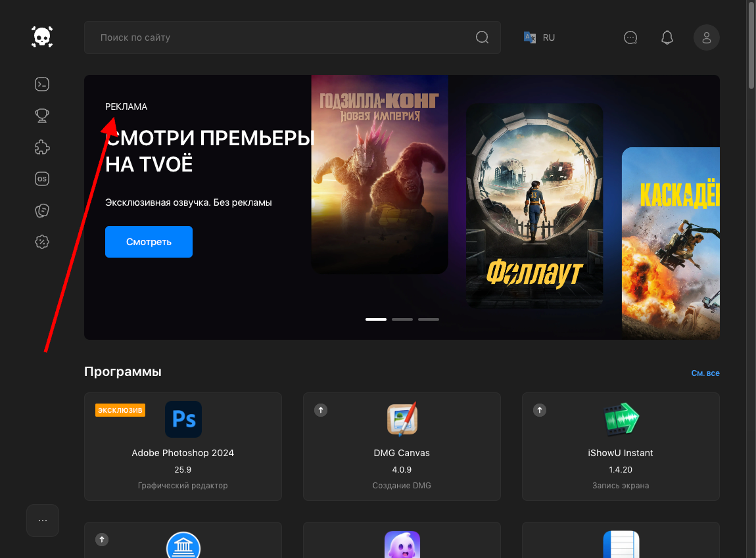756x558 pixels.
Task: Click the blue Смотреть button
Action: [149, 242]
